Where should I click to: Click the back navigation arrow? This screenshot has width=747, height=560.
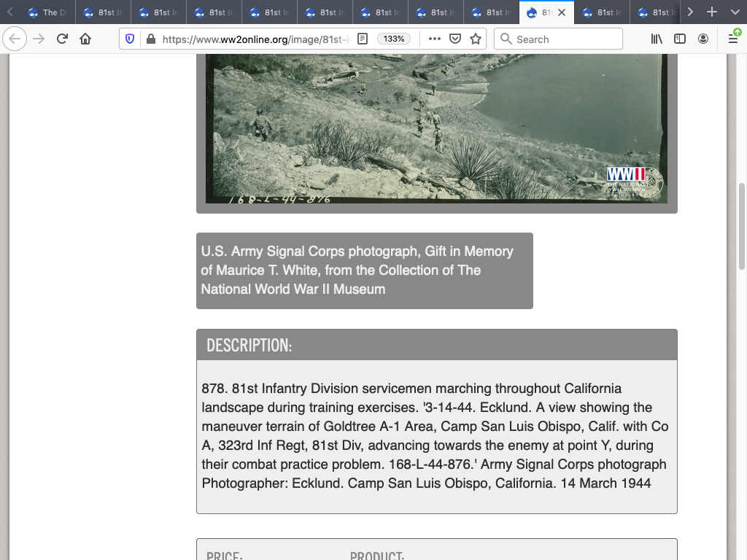15,39
